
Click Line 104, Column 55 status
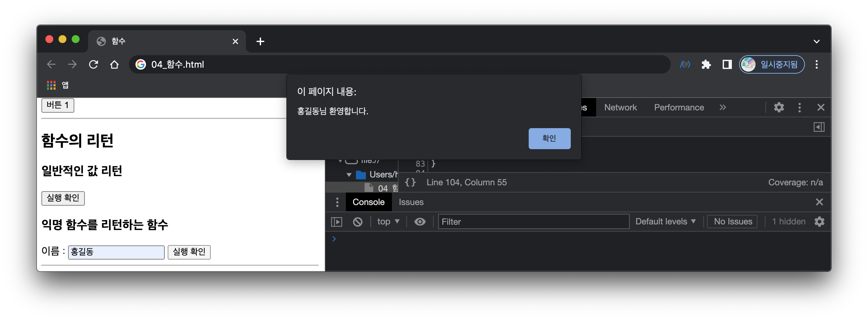466,183
